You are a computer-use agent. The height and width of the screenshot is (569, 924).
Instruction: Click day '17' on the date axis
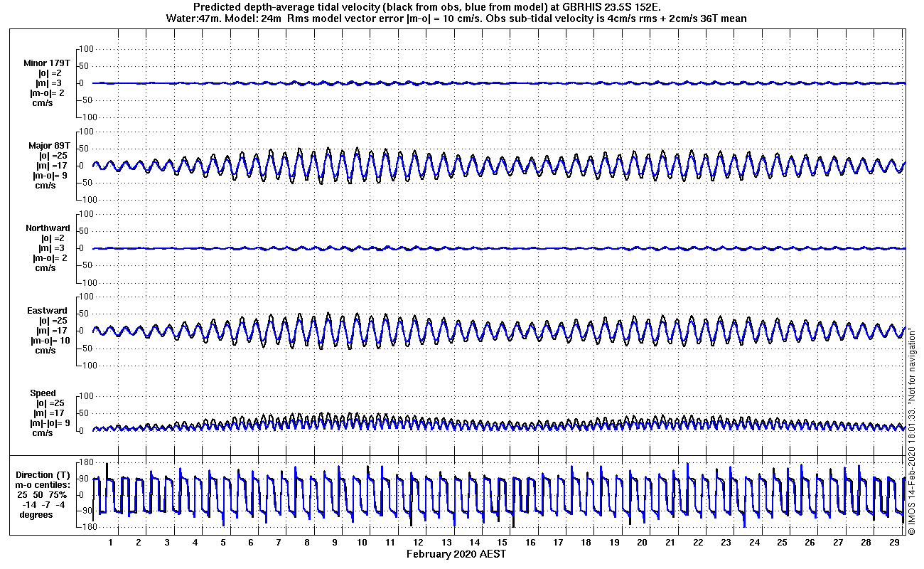tap(558, 542)
